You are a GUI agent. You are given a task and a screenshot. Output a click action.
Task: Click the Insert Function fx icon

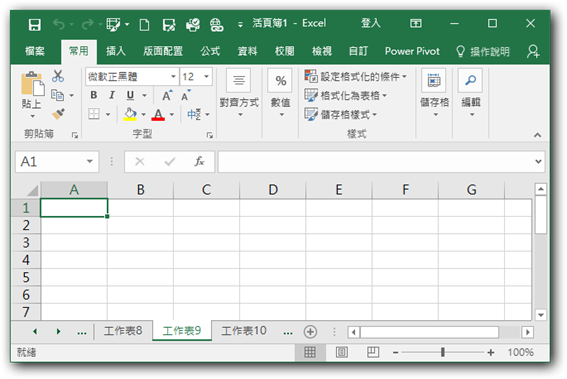point(199,161)
